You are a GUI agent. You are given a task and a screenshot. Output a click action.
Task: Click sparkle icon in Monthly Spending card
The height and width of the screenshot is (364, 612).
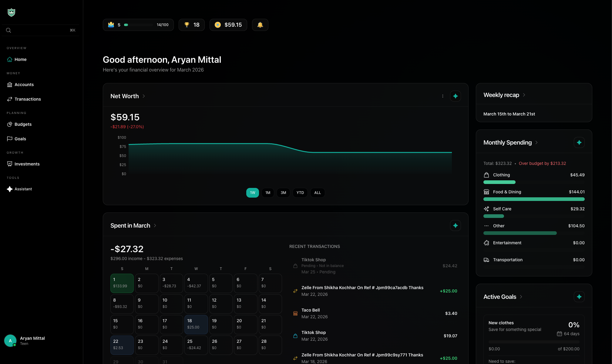pyautogui.click(x=579, y=142)
